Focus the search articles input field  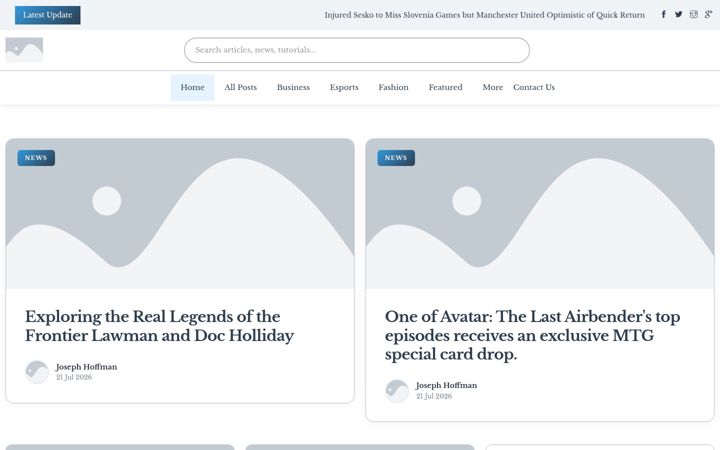pos(357,50)
